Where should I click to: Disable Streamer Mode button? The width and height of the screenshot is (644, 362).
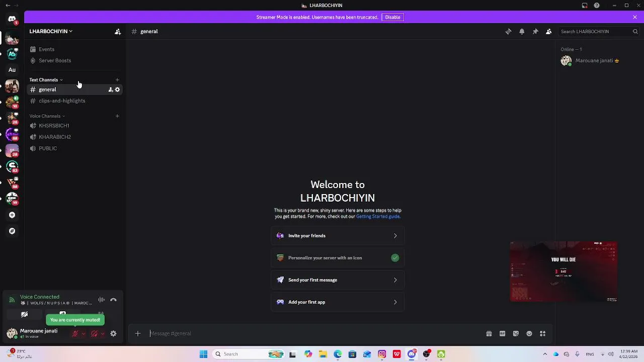coord(392,17)
